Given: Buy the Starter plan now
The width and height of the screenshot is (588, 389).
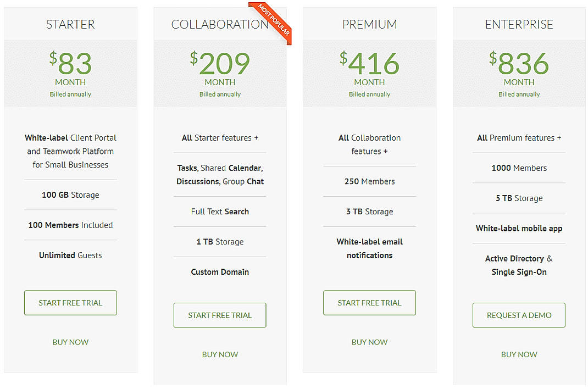Looking at the screenshot, I should point(70,342).
